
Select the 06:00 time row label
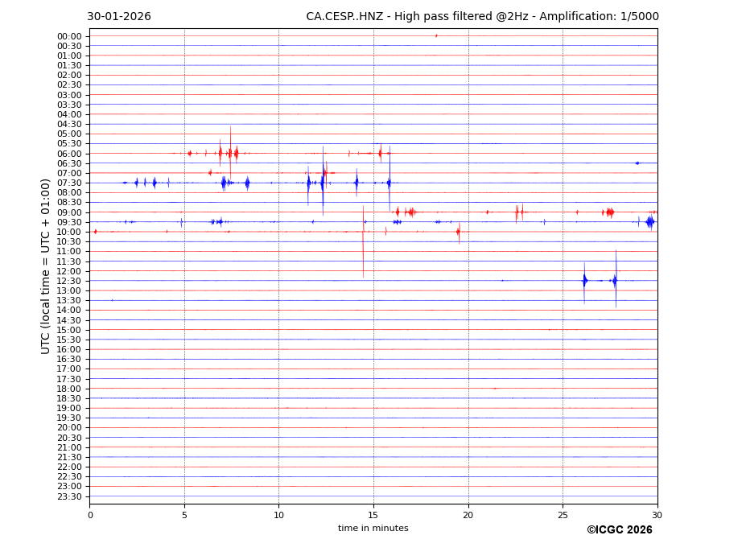[69, 154]
